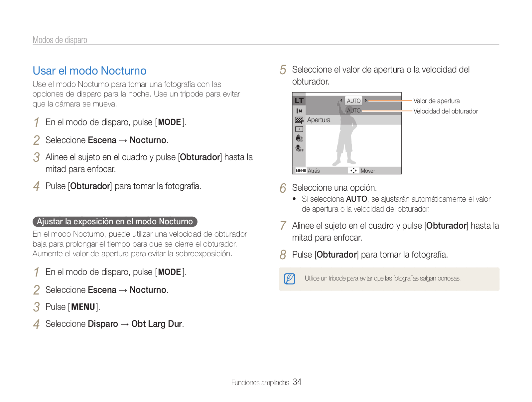Click the 'Modos de disparo' header text
Image resolution: width=532 pixels, height=402 pixels.
click(x=60, y=40)
